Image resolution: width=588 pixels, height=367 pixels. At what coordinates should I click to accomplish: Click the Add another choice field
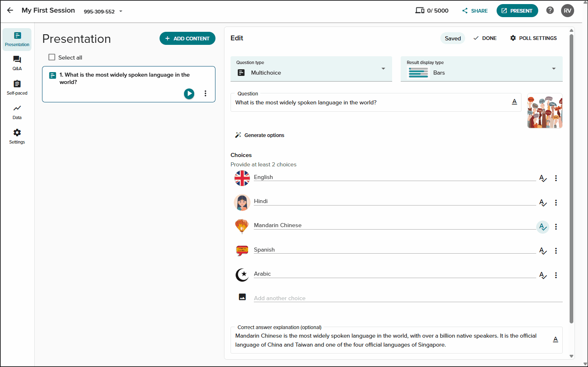point(408,298)
